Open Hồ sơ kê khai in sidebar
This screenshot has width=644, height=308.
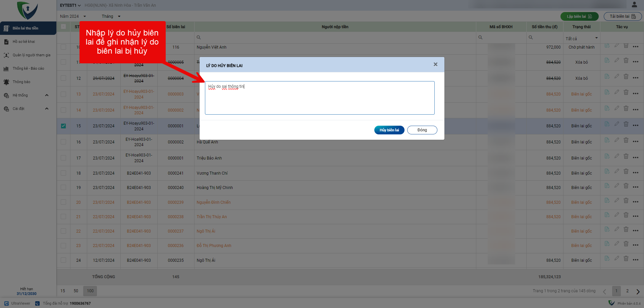point(23,42)
